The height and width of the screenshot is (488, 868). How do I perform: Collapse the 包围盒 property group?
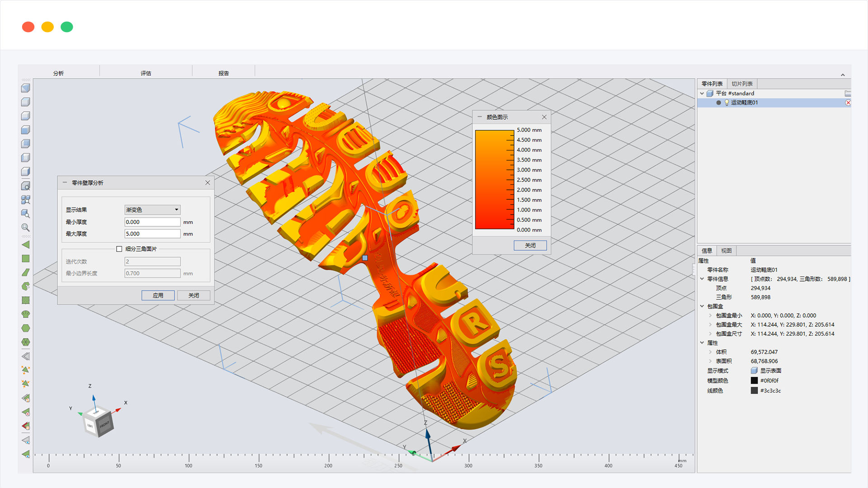(x=702, y=306)
